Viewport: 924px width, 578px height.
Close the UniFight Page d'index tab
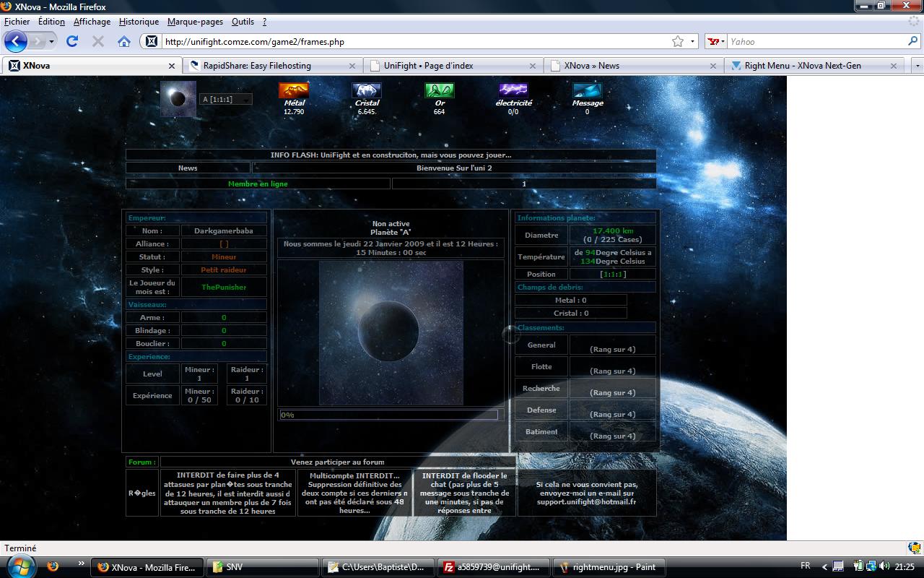tap(533, 65)
